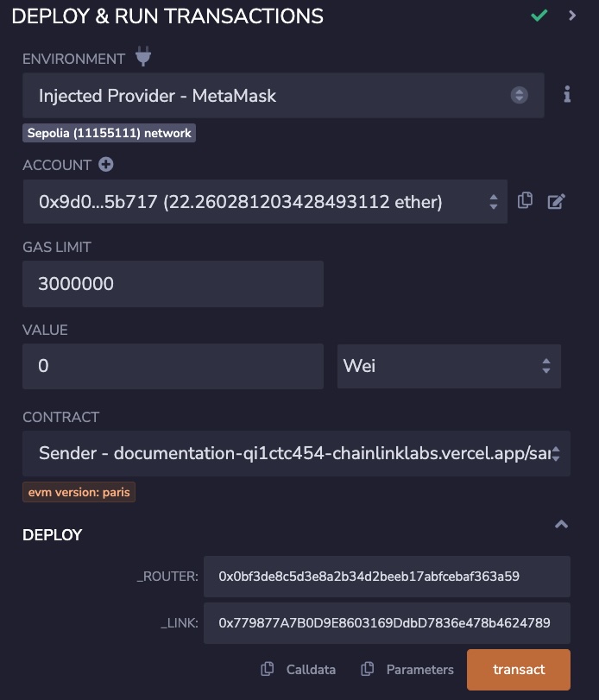The image size is (599, 700).
Task: Open the Environment dropdown Injected Provider - MetaMask
Action: (x=283, y=96)
